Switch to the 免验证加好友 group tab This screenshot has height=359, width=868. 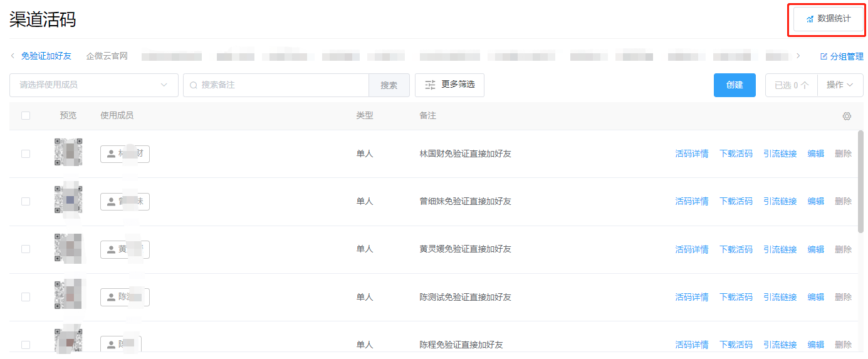46,56
